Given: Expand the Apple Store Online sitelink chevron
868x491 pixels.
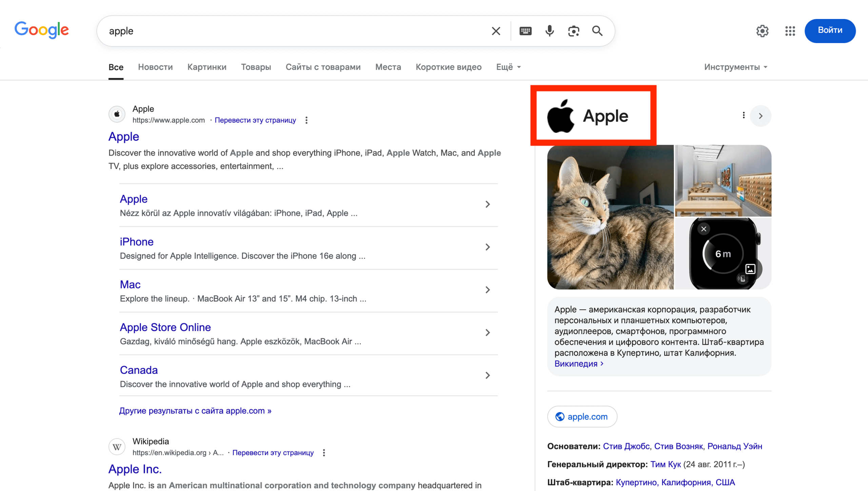Looking at the screenshot, I should (488, 333).
